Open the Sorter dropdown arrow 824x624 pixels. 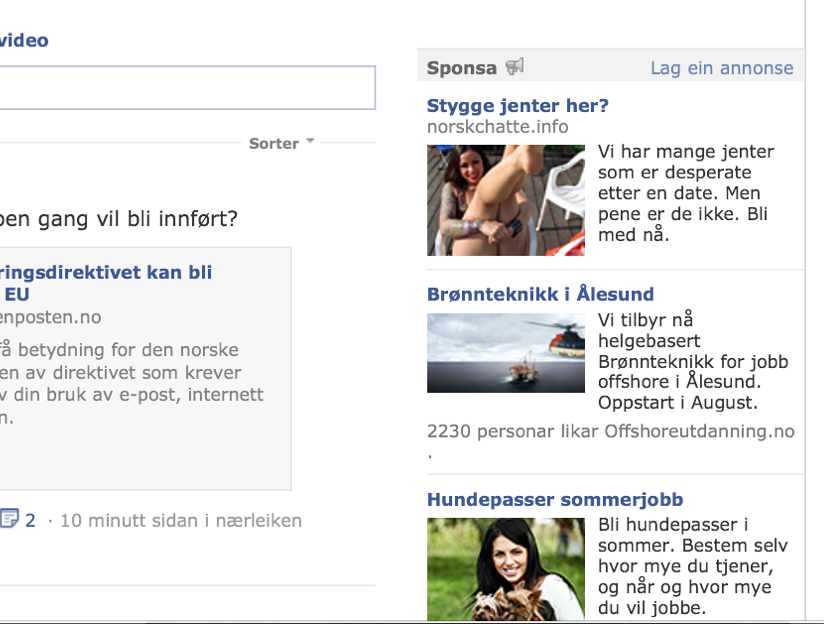pos(310,141)
